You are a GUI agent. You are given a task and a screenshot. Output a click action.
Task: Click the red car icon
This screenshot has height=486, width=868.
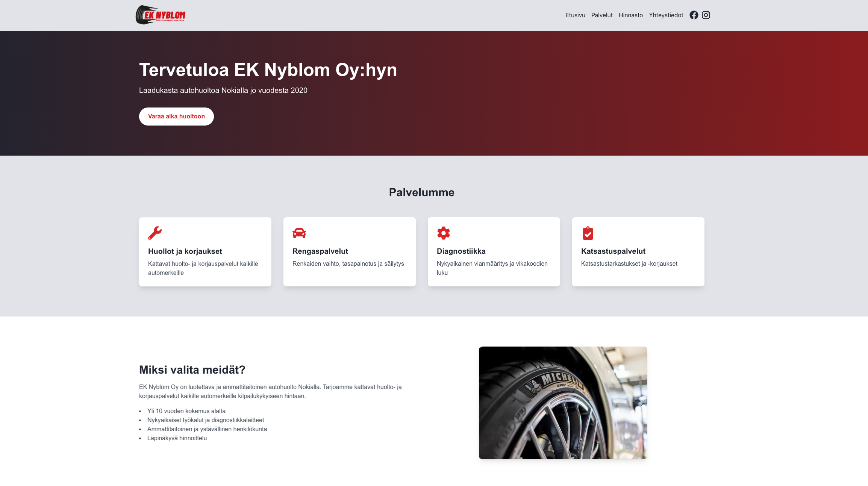(299, 233)
